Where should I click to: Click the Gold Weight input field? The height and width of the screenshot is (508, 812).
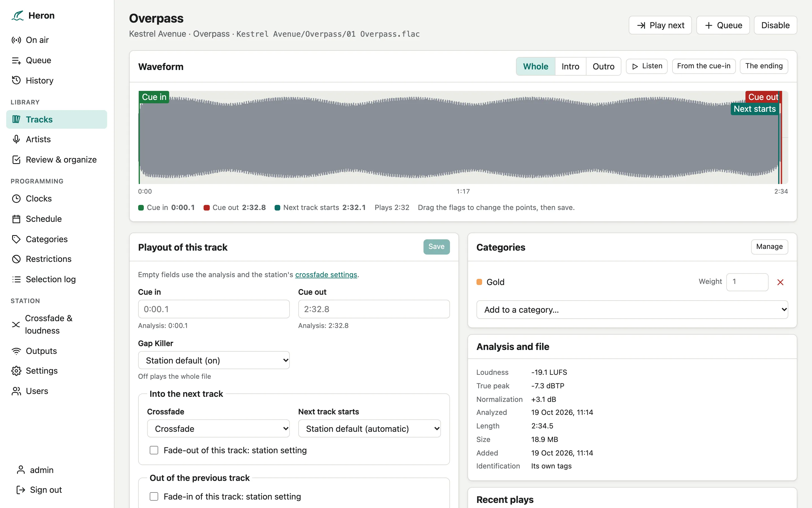tap(747, 282)
